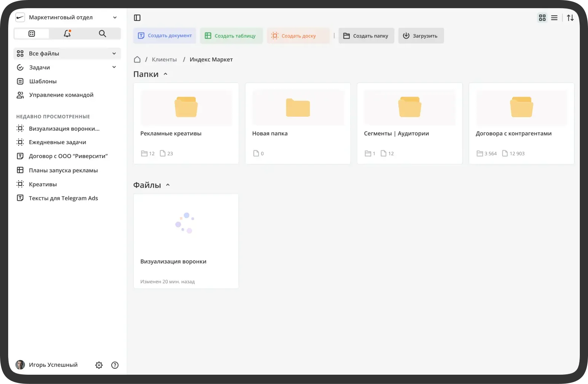This screenshot has width=588, height=384.
Task: Go to home breadcrumb icon
Action: (x=137, y=59)
